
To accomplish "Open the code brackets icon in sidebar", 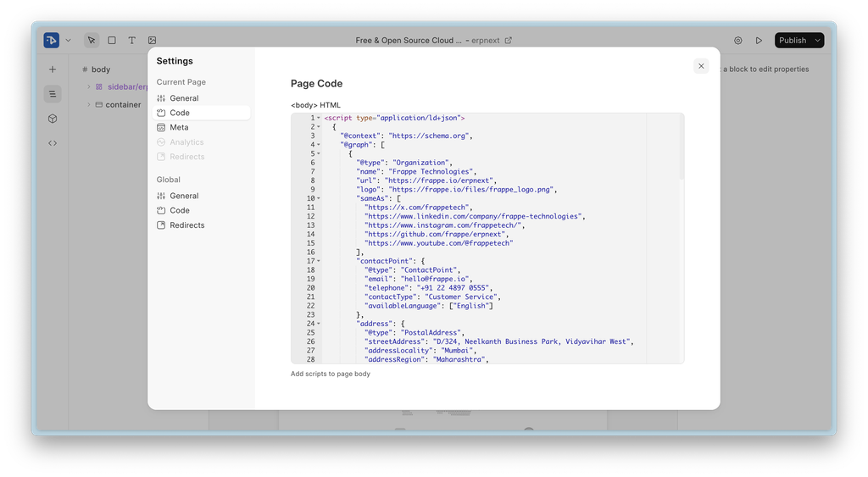I will click(53, 143).
